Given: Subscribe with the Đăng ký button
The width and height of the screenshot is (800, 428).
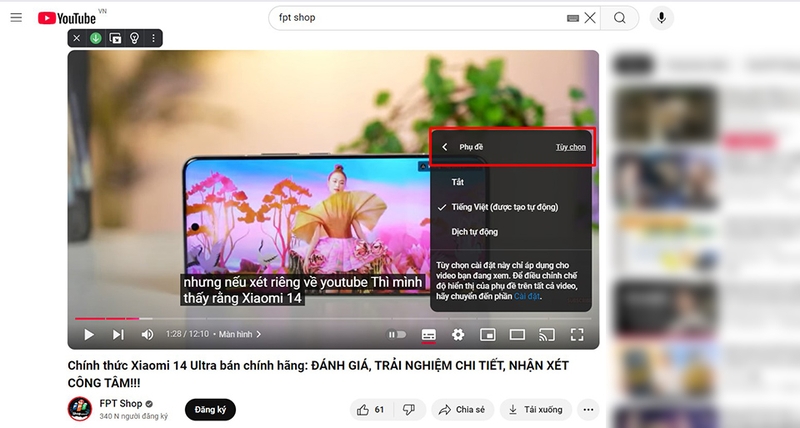Looking at the screenshot, I should [210, 410].
